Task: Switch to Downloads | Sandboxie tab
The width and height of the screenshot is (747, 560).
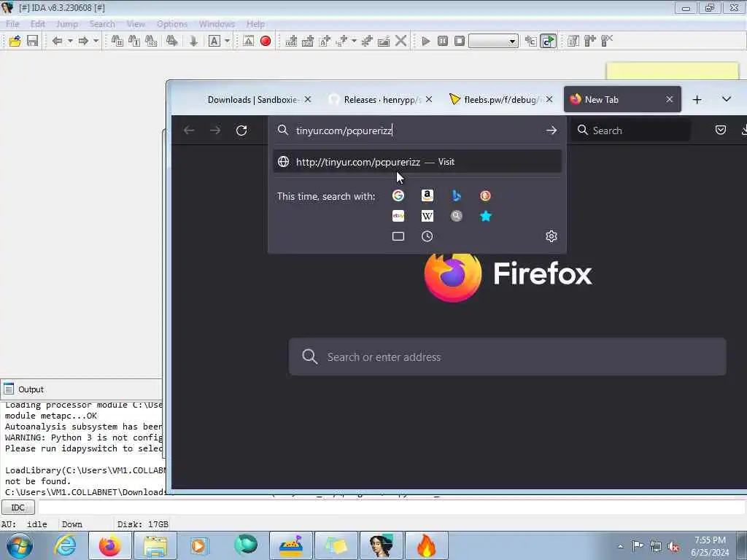Action: click(252, 99)
